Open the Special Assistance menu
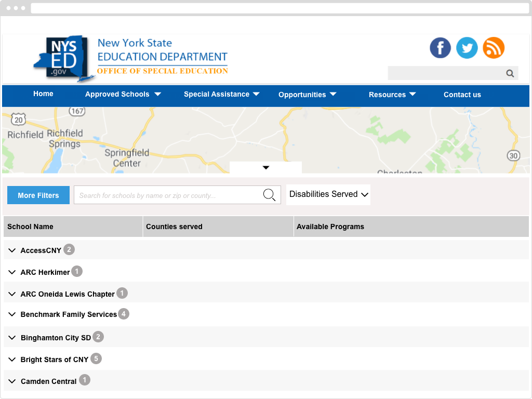 click(221, 94)
